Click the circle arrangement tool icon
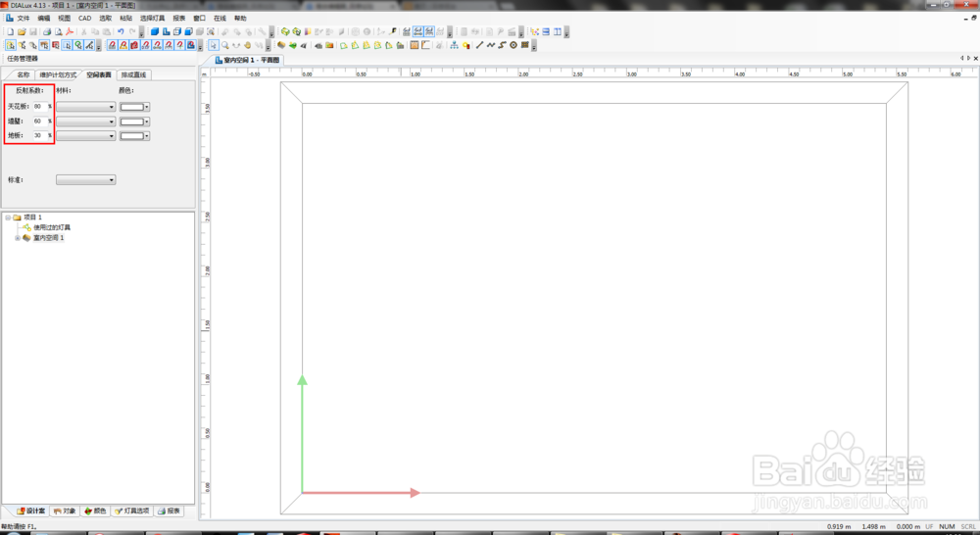The height and width of the screenshot is (535, 980). coord(514,45)
